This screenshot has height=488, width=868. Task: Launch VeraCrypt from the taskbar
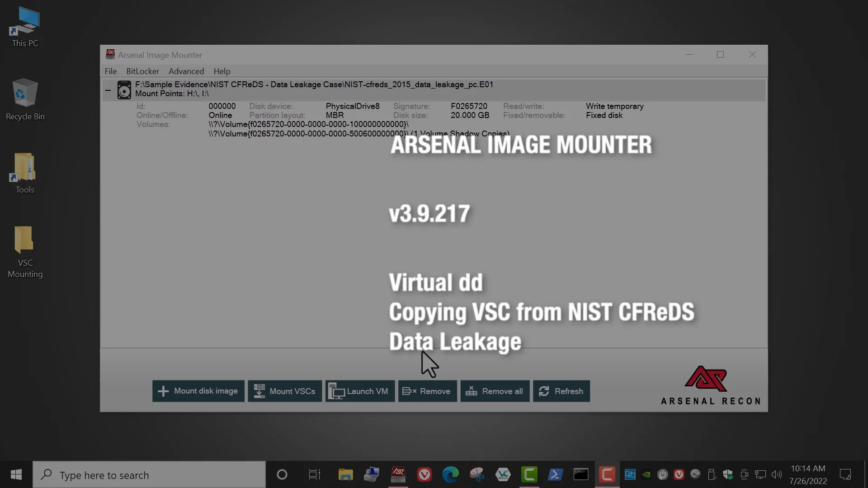coord(503,474)
